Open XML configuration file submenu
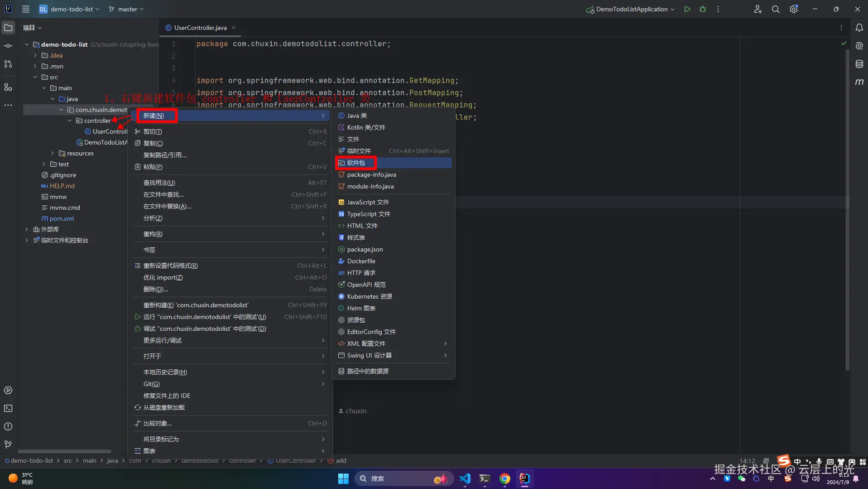This screenshot has height=489, width=868. click(394, 344)
